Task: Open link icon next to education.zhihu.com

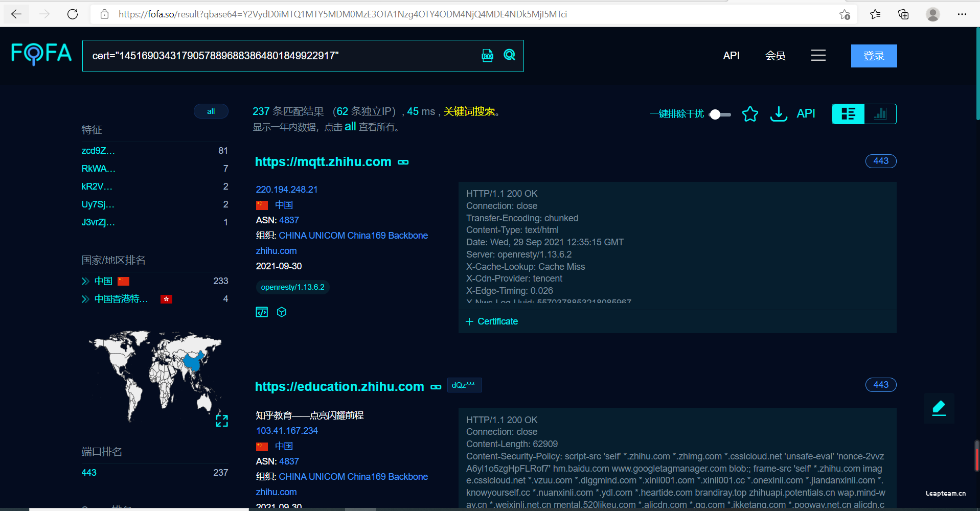Action: 436,387
